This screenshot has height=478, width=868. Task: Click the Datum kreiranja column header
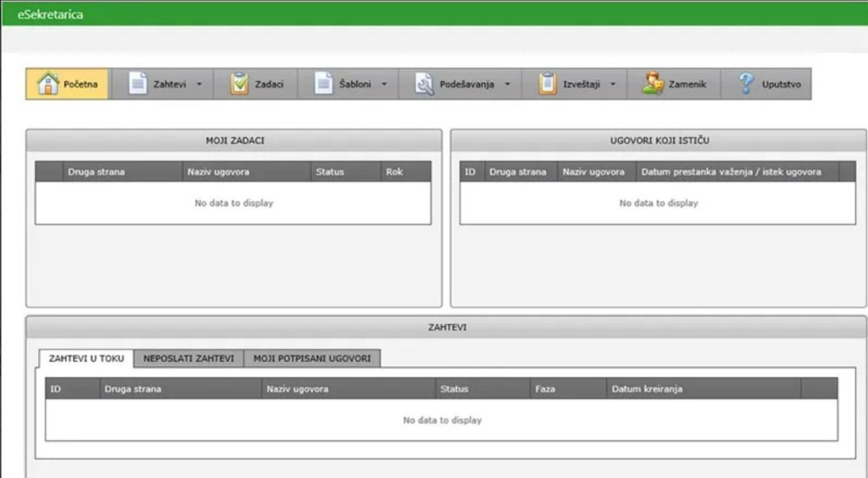point(647,389)
